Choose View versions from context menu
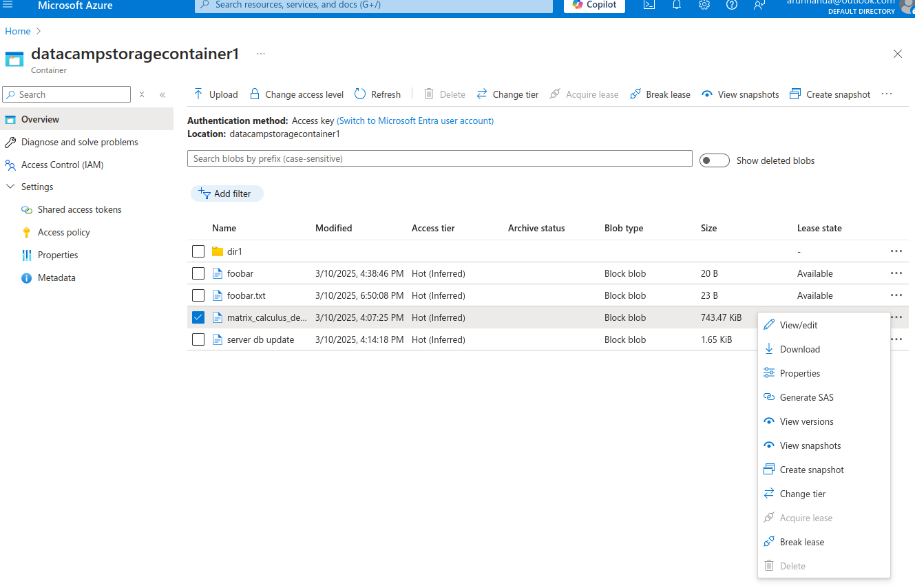915x588 pixels. click(x=824, y=421)
